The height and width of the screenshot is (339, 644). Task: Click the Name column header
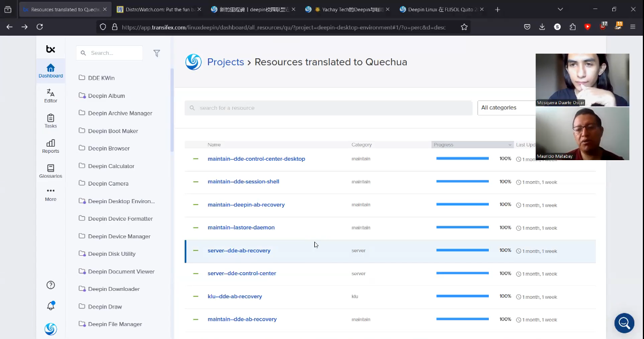click(214, 145)
